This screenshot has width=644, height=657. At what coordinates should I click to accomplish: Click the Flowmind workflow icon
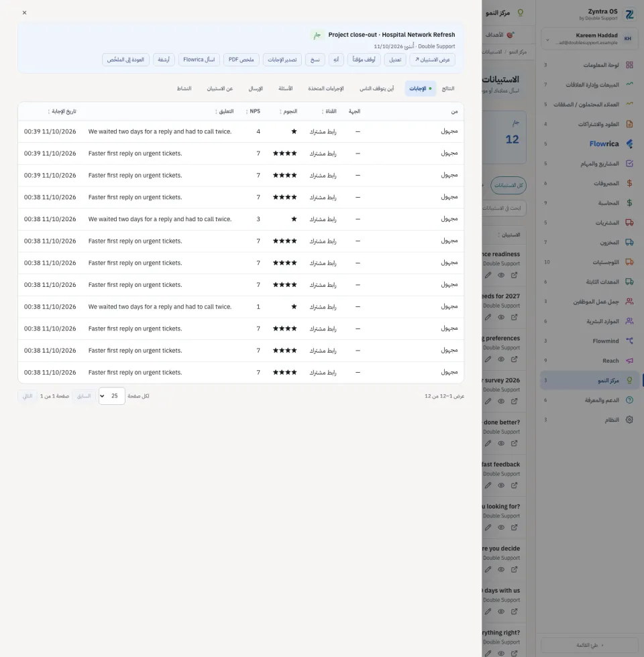[x=629, y=341]
